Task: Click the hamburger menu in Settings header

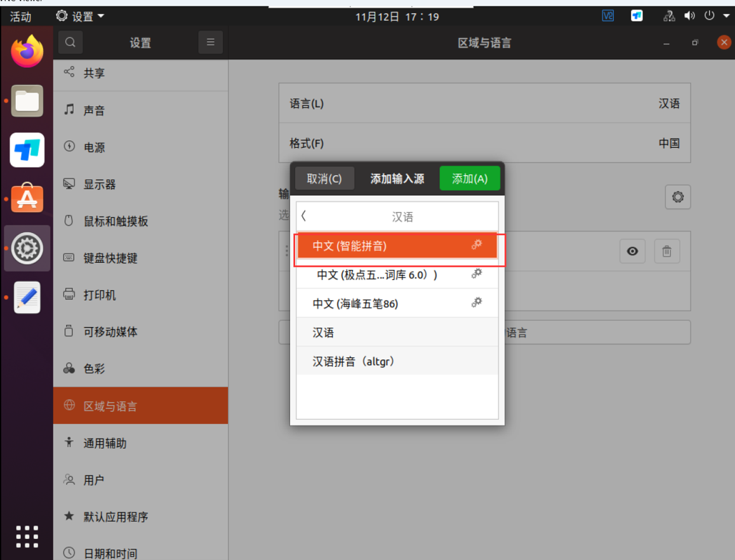Action: (210, 42)
